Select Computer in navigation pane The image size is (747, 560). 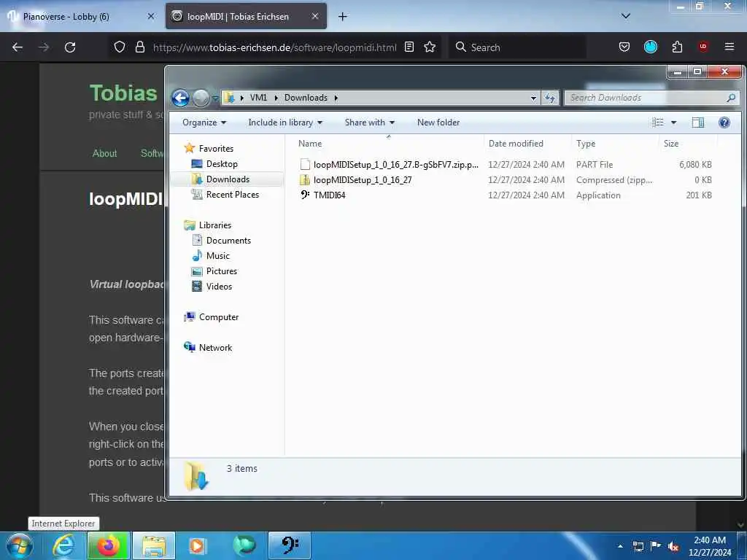coord(219,317)
